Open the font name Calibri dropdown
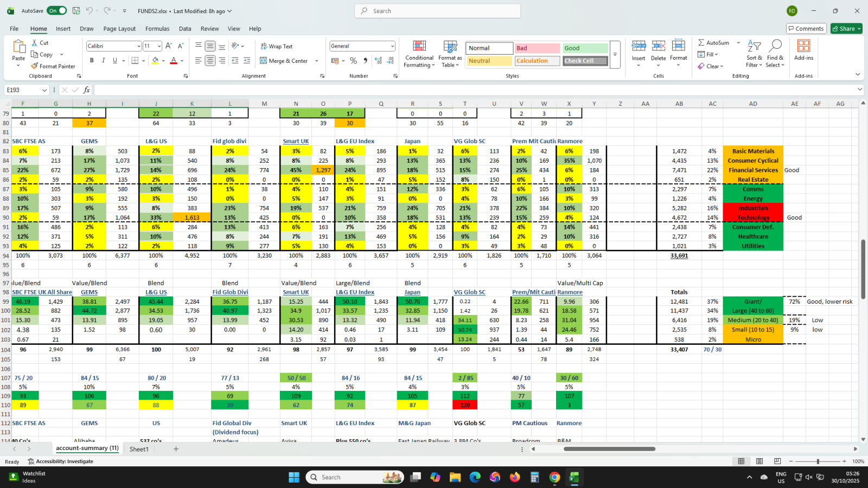This screenshot has height=488, width=868. (139, 46)
